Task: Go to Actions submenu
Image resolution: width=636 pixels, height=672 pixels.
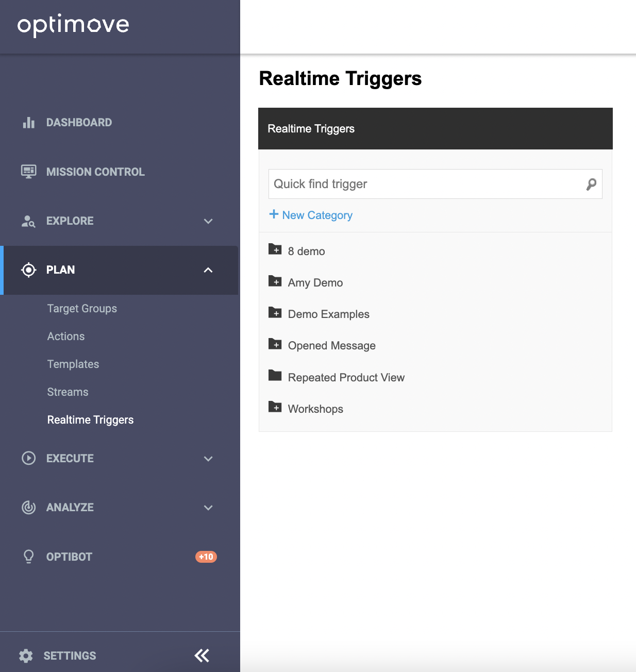Action: (66, 336)
